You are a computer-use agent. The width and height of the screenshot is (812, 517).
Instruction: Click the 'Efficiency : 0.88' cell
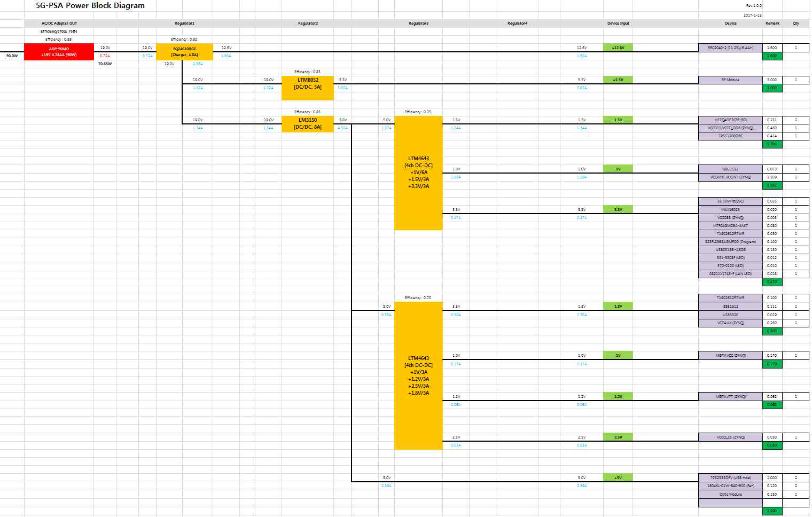click(59, 40)
